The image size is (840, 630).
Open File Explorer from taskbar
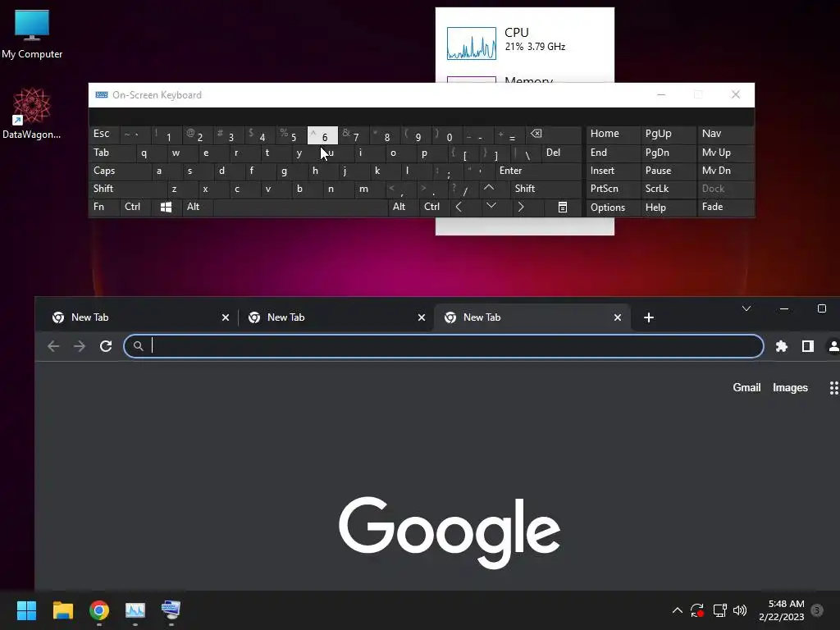click(x=62, y=610)
